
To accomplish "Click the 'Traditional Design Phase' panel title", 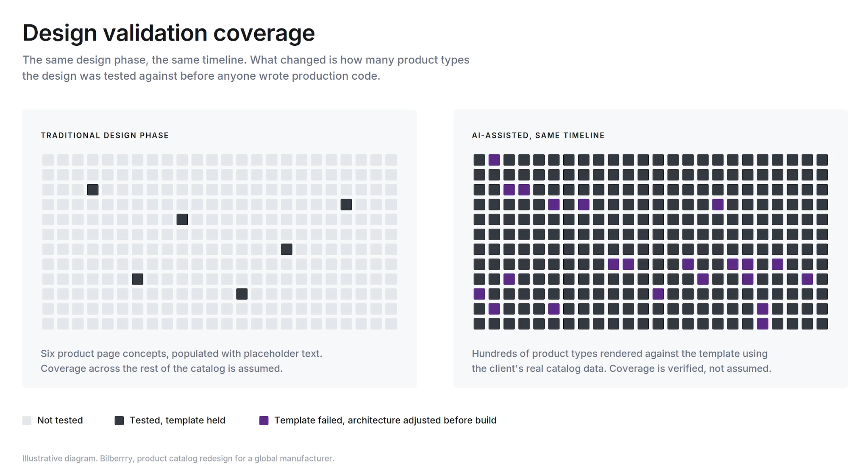I will tap(105, 136).
